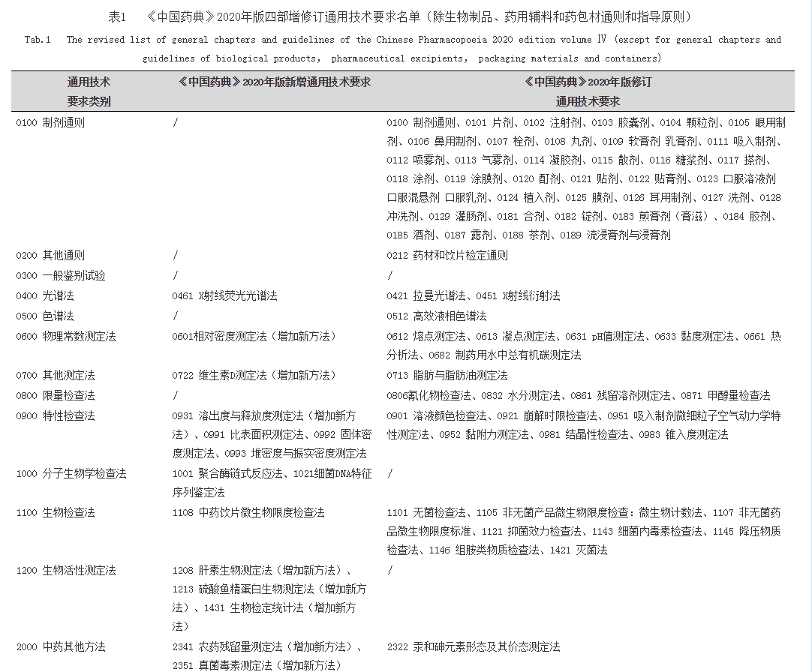Click the "2322 汞和砷元素形态及其价态测定法" entry
Screen dimensions: 812x672
(474, 647)
